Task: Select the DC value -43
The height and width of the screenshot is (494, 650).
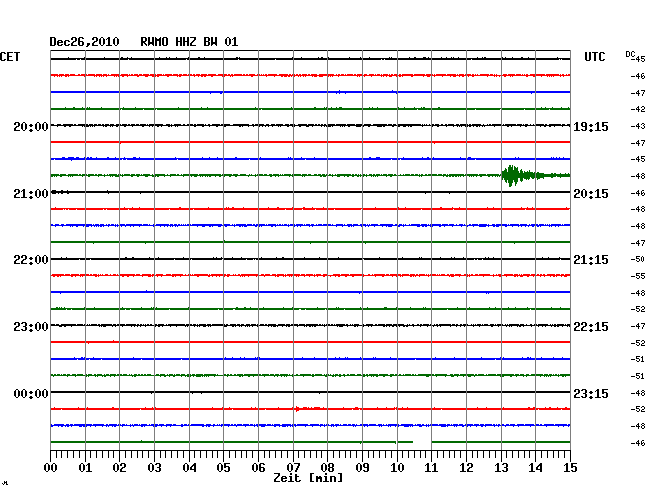Action: tap(638, 126)
